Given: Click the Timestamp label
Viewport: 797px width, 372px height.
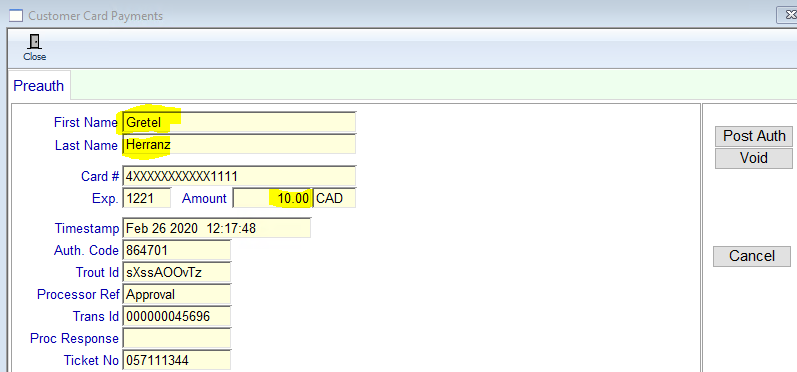Looking at the screenshot, I should [x=86, y=229].
